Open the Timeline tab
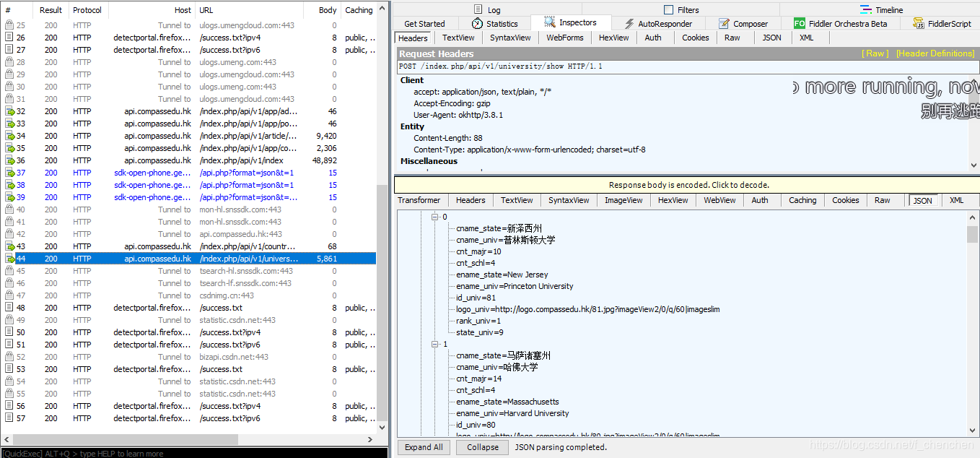980x458 pixels. click(882, 10)
